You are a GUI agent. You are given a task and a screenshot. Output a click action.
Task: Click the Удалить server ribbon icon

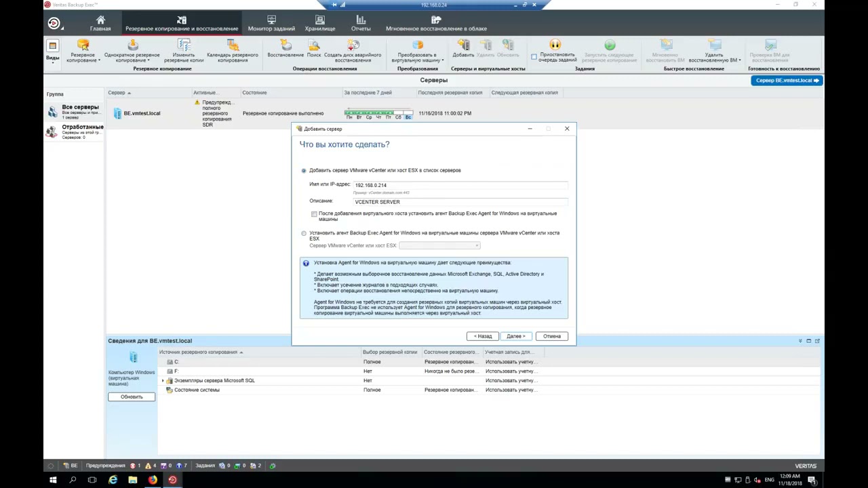tap(486, 49)
